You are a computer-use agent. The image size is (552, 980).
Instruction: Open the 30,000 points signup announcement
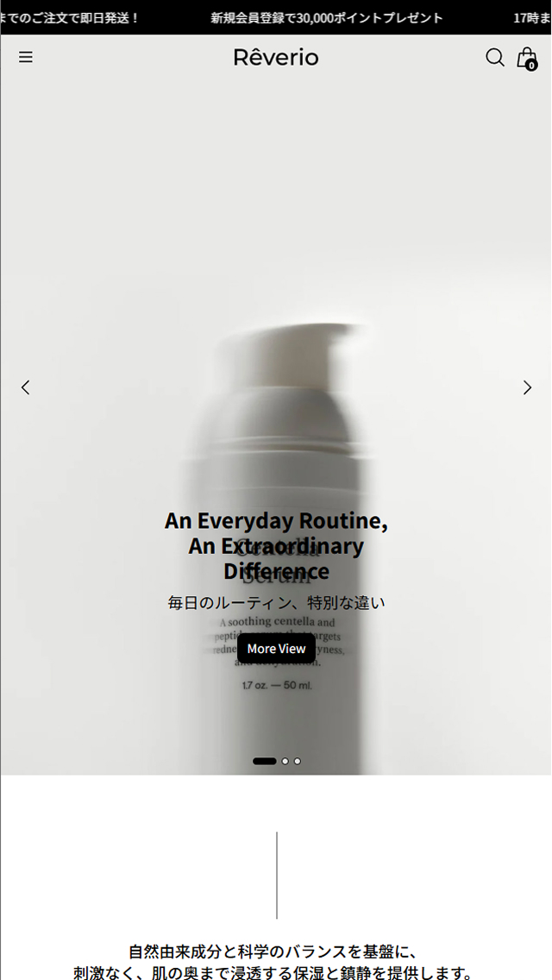point(327,17)
